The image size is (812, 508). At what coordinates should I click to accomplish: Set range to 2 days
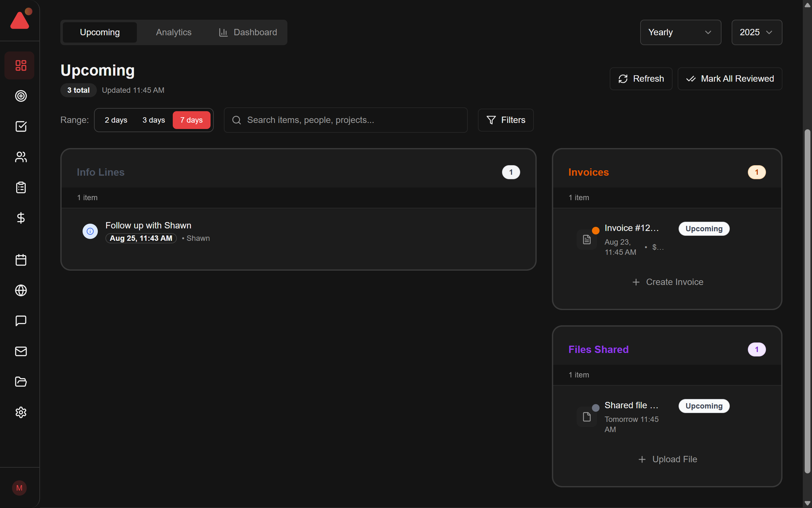(116, 120)
